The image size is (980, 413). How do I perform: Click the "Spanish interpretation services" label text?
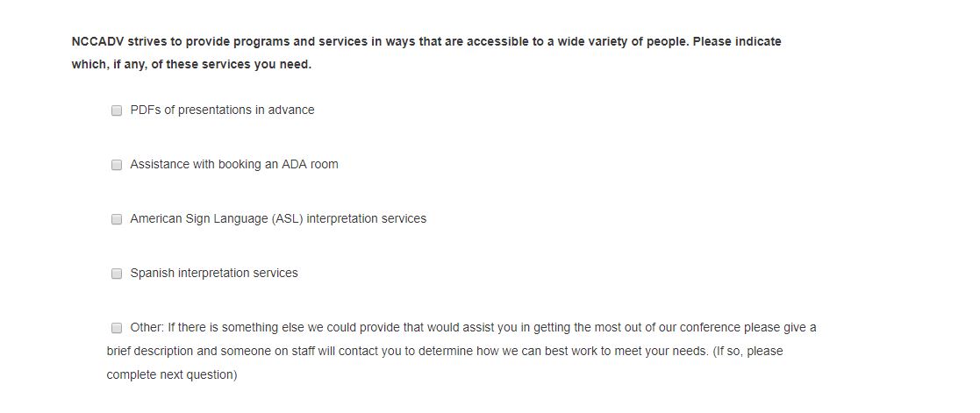click(x=214, y=274)
